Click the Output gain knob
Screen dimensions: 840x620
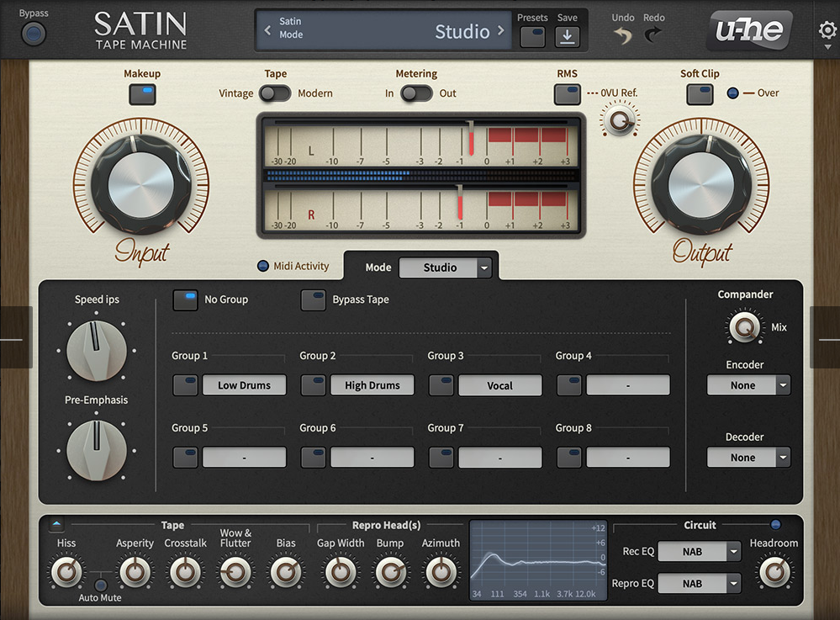pos(701,185)
